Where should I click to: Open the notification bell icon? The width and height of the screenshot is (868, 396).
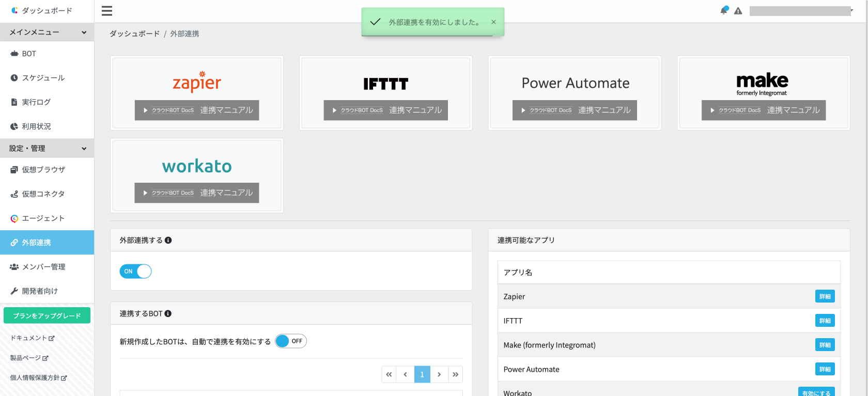click(724, 10)
